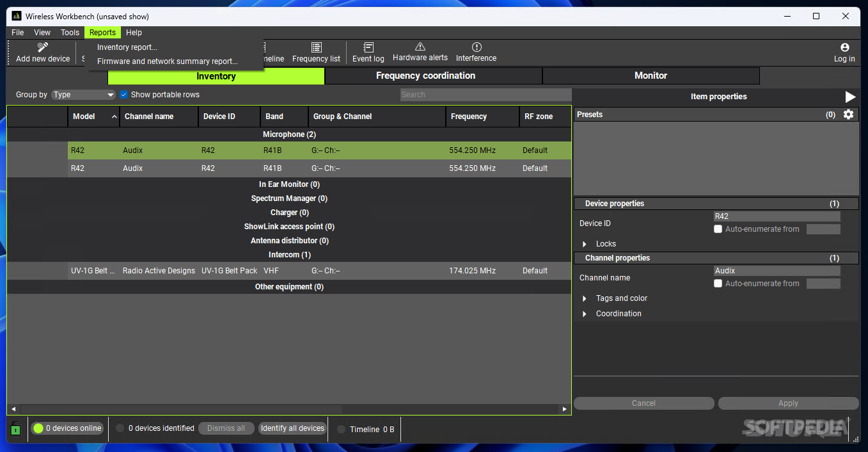Select the highlighted first R42 Audix row
This screenshot has height=452, width=868.
coord(319,150)
